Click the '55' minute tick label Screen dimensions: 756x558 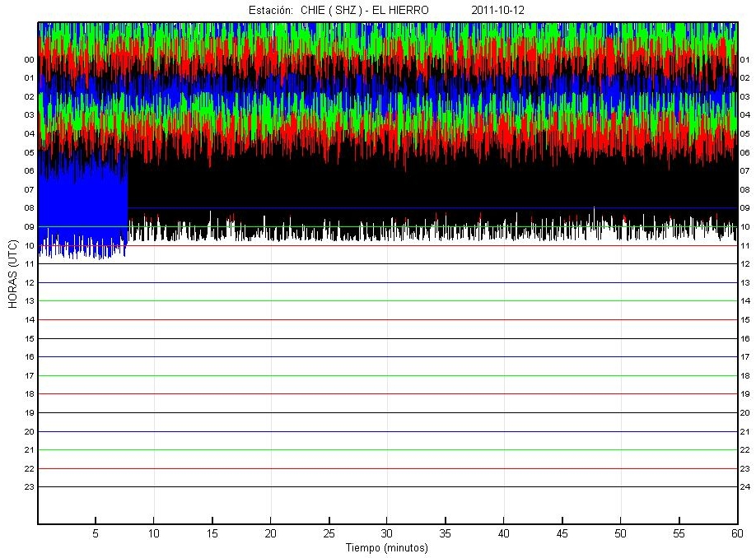click(x=679, y=533)
